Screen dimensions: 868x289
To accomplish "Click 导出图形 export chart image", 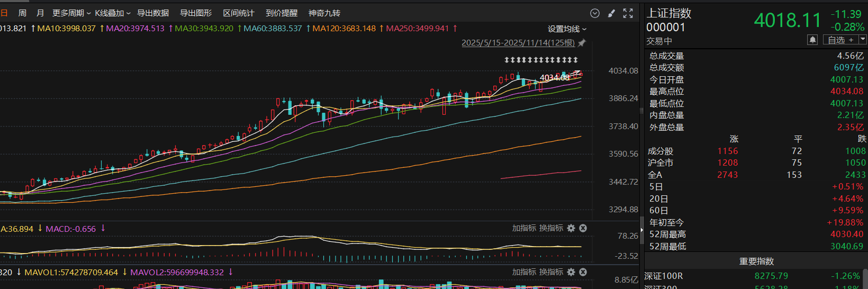I will (x=196, y=13).
